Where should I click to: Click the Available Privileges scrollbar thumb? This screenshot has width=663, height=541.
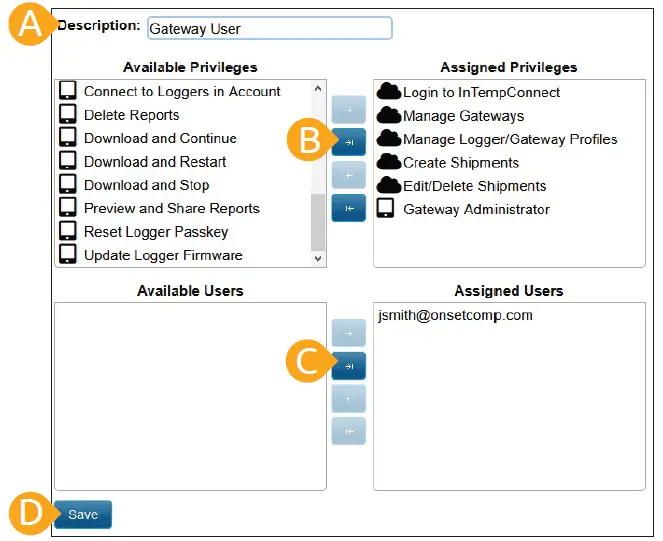coord(318,222)
